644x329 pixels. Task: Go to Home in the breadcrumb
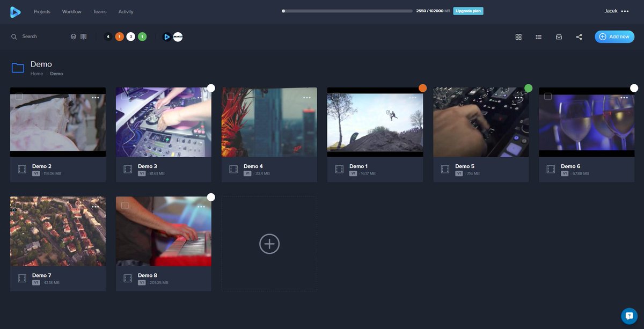pyautogui.click(x=36, y=74)
